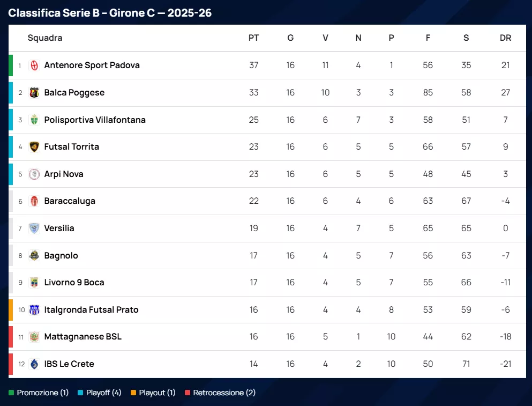
Task: Click the Playoff (4) legend label
Action: click(x=105, y=393)
